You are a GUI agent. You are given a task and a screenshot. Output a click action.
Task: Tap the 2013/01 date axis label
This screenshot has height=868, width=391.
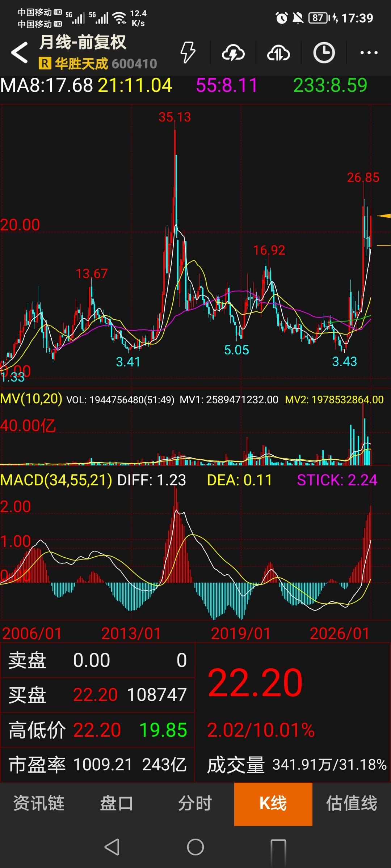pos(131,633)
